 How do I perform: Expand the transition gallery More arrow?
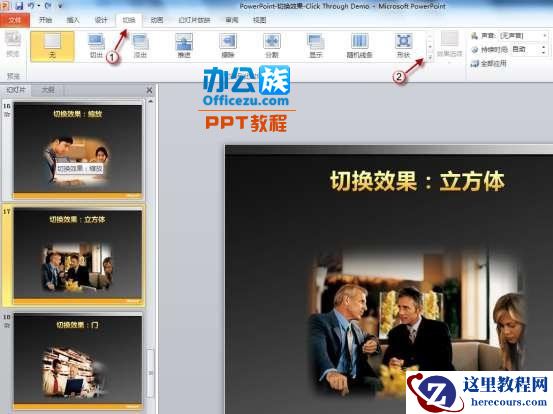click(430, 57)
